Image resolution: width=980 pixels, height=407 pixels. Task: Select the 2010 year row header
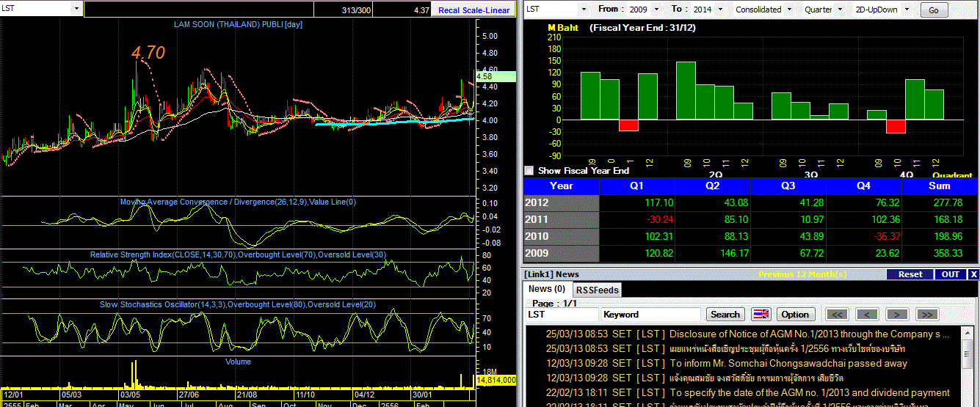point(562,236)
